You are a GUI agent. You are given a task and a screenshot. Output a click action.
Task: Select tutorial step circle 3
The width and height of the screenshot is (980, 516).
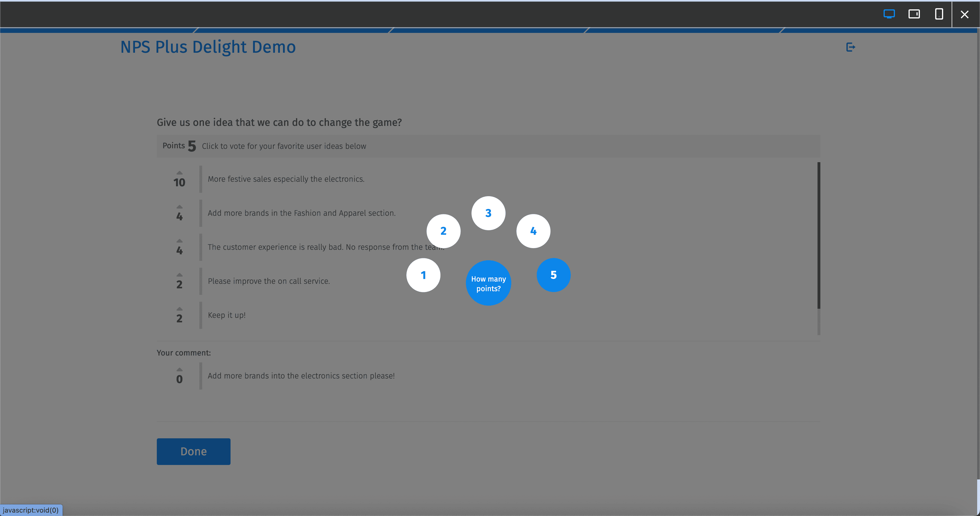(488, 213)
